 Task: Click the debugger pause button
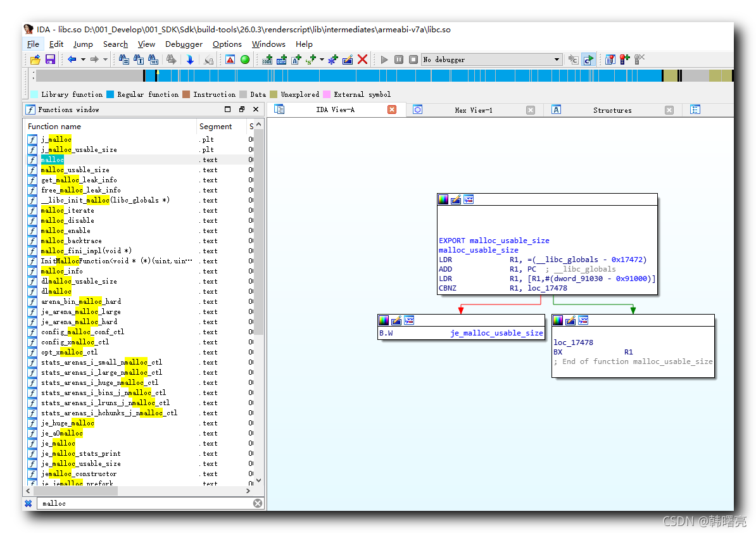[x=399, y=60]
